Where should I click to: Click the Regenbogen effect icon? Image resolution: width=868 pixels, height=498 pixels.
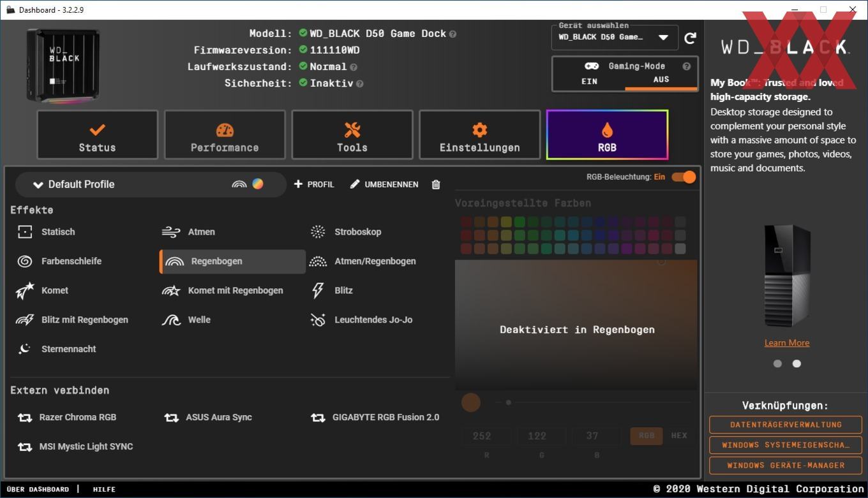(174, 261)
